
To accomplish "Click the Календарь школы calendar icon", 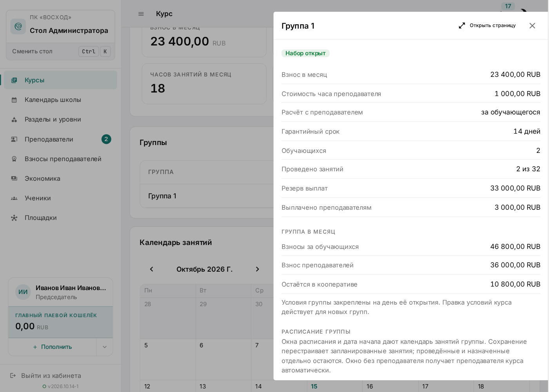I will pyautogui.click(x=14, y=100).
